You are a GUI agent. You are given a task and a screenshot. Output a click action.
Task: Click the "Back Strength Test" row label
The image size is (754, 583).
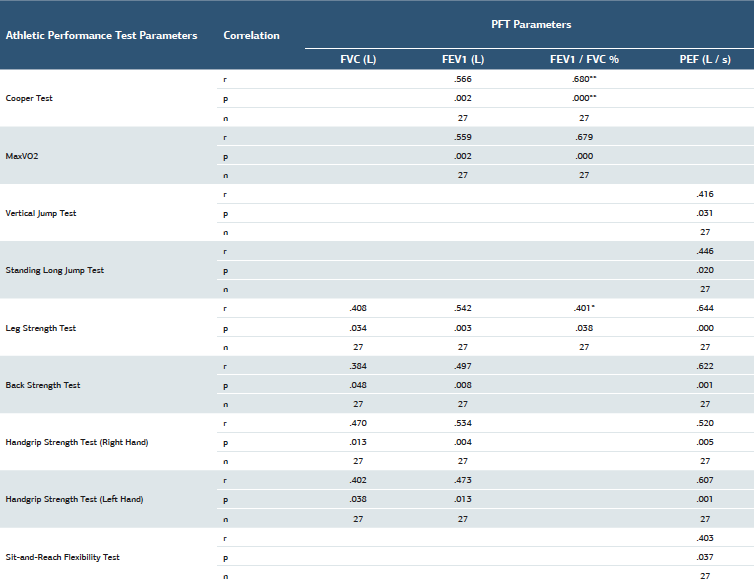pos(43,385)
